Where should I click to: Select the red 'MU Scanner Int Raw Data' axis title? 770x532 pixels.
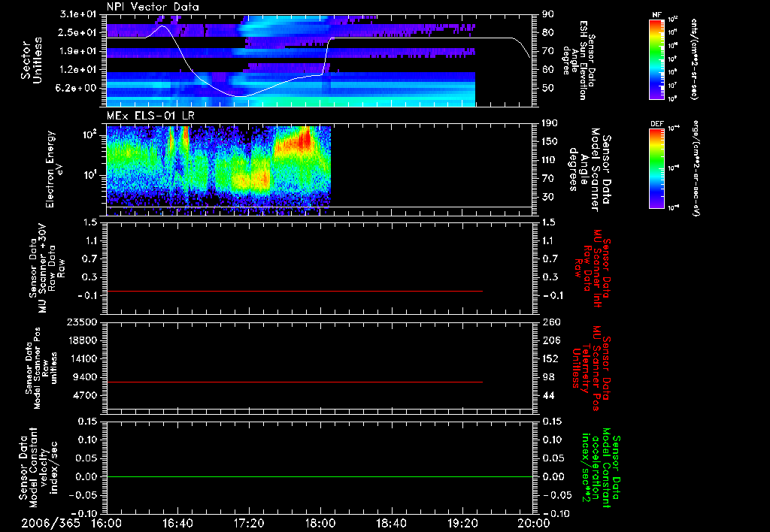(593, 268)
